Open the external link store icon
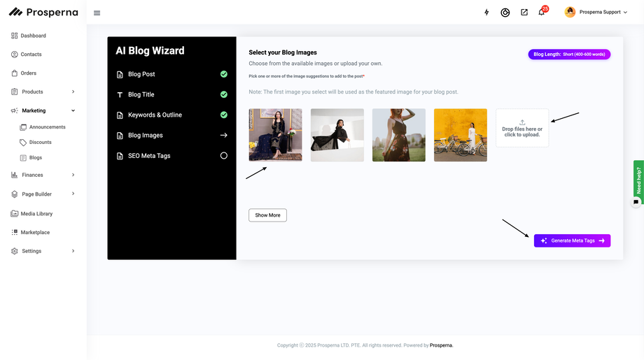Image resolution: width=644 pixels, height=360 pixels. [524, 13]
